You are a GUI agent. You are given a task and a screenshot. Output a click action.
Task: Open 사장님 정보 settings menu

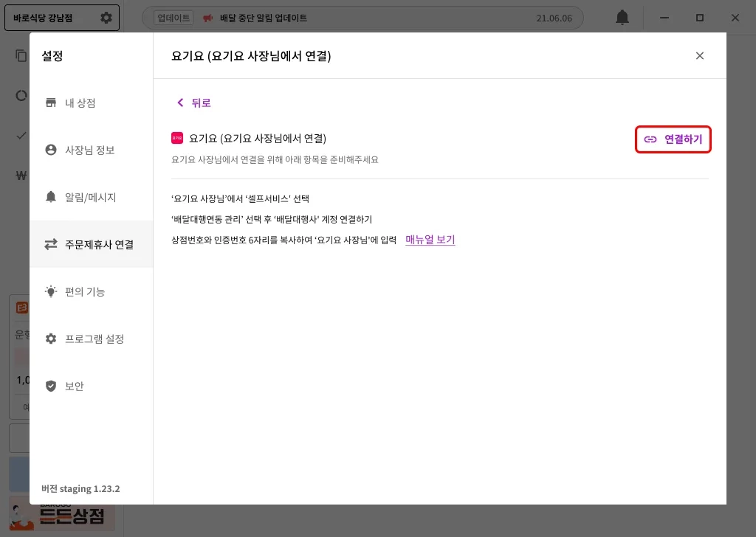[x=91, y=150]
